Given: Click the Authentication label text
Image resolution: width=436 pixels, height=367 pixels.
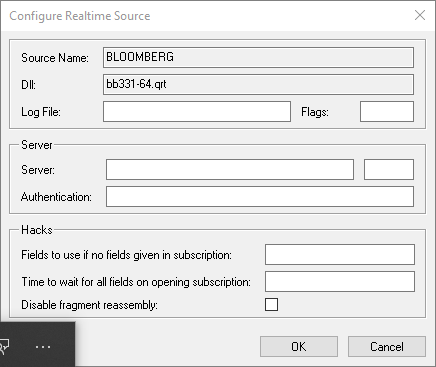Looking at the screenshot, I should [x=56, y=197].
